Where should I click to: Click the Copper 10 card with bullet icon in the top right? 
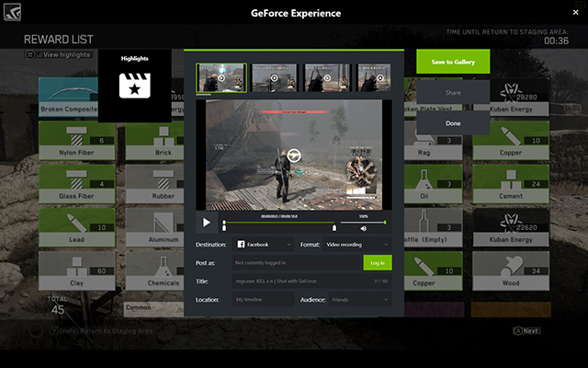(511, 141)
